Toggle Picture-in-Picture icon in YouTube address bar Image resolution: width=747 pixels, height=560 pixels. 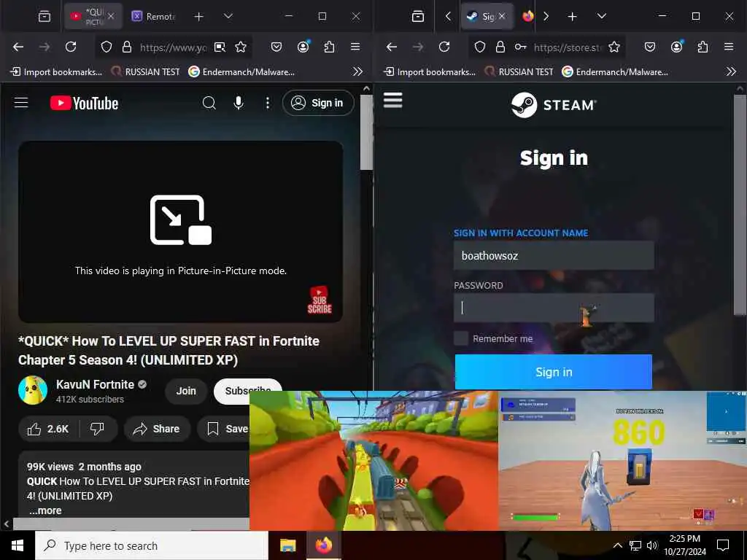(220, 47)
